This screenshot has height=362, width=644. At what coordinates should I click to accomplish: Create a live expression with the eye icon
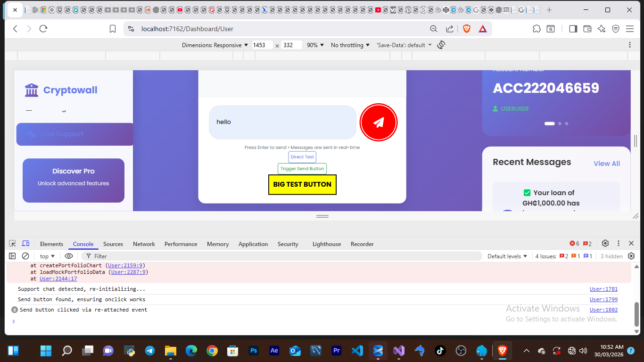coord(69,256)
